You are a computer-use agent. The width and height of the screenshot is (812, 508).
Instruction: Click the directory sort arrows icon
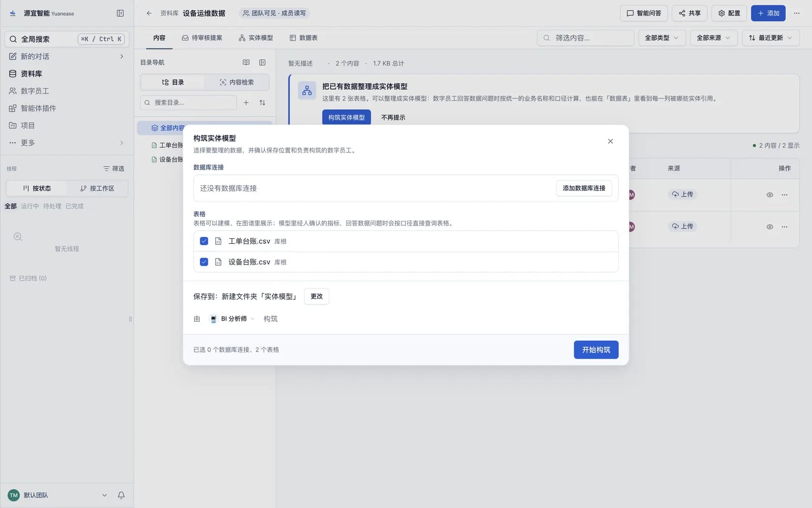[262, 103]
